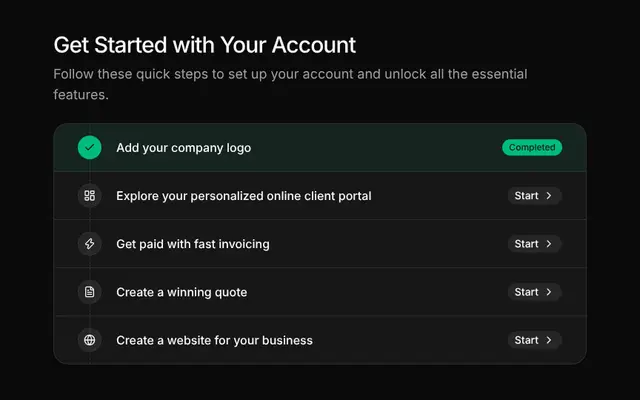
Task: Select 'Create a website for your business' text
Action: point(214,340)
